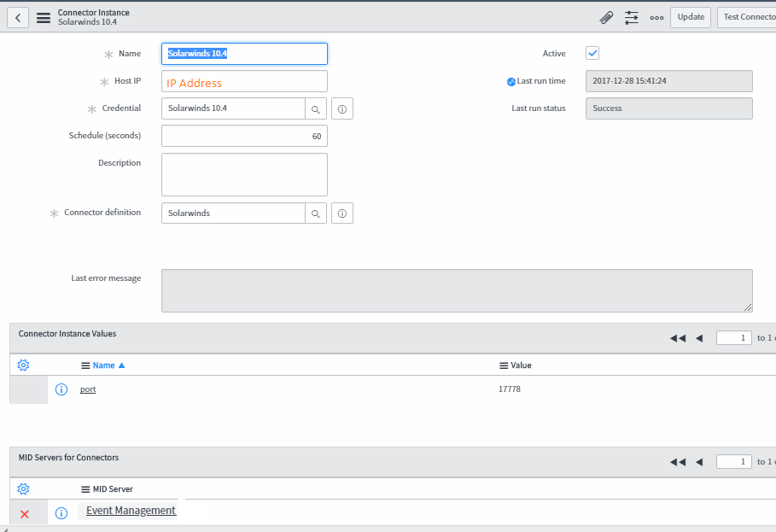Open the Event Management MID Server record
Image resolution: width=776 pixels, height=532 pixels.
point(129,511)
